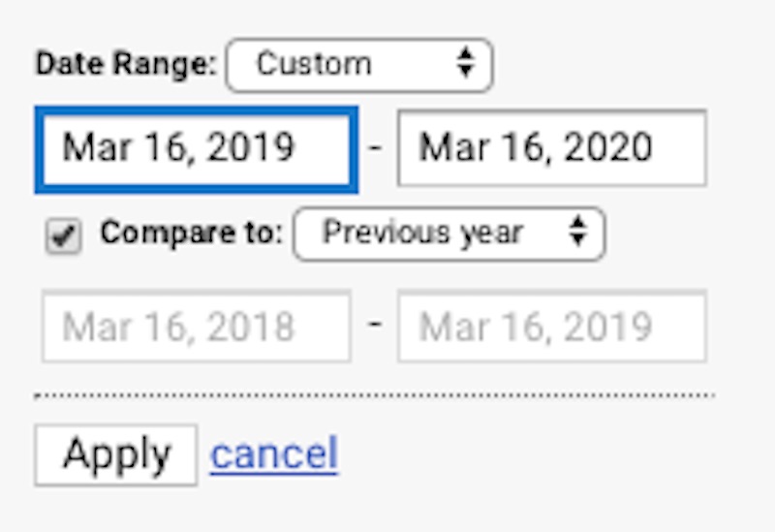
Task: Click the Previous year text in the selector
Action: click(x=422, y=234)
